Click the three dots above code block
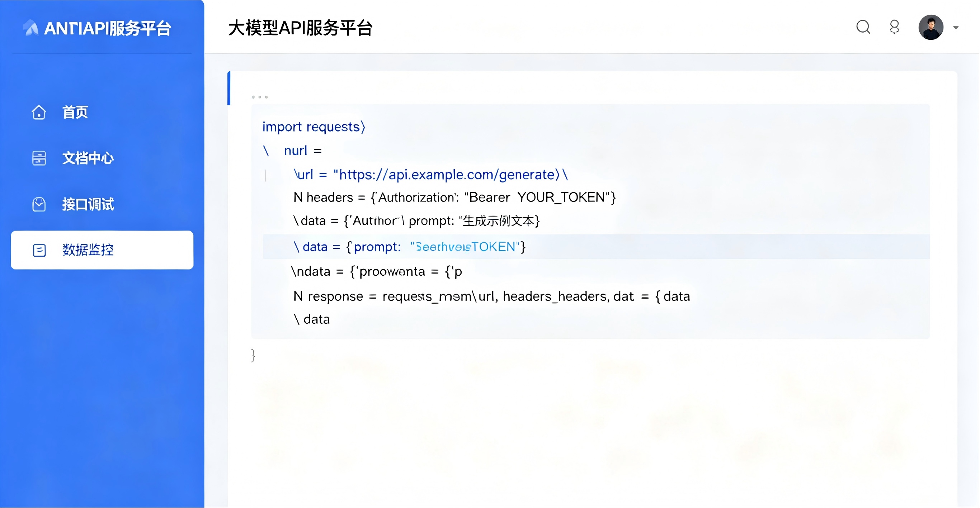 point(259,97)
